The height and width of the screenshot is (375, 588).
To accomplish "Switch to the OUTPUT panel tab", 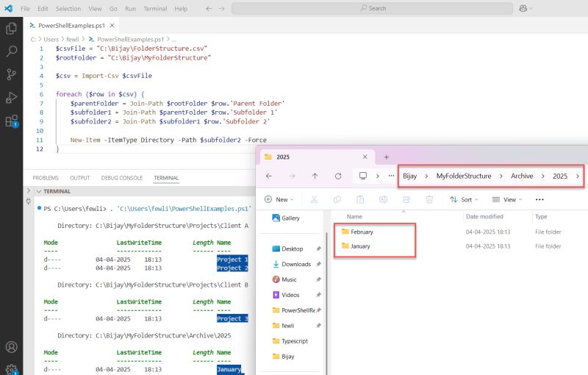I will pyautogui.click(x=80, y=178).
